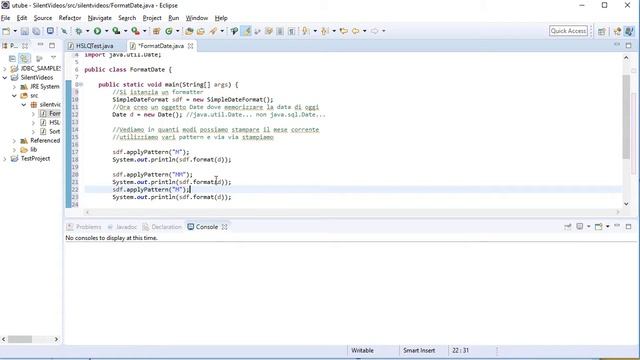The image size is (640, 360).
Task: Click the Open Task folder icon
Action: tap(201, 31)
